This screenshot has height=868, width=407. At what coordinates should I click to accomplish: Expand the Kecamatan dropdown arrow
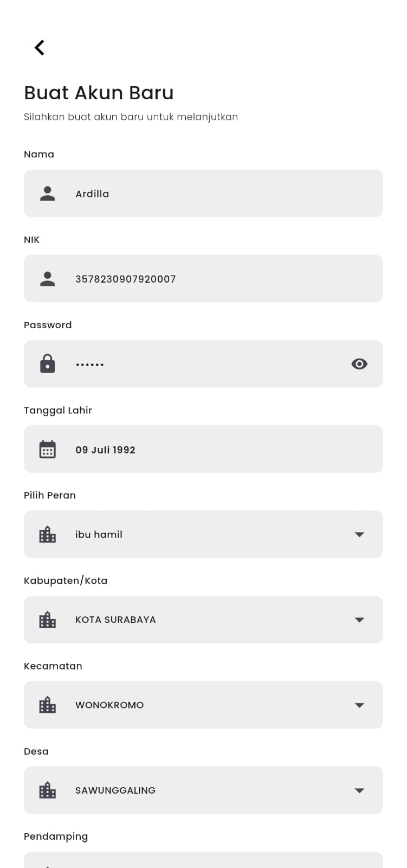(x=359, y=705)
